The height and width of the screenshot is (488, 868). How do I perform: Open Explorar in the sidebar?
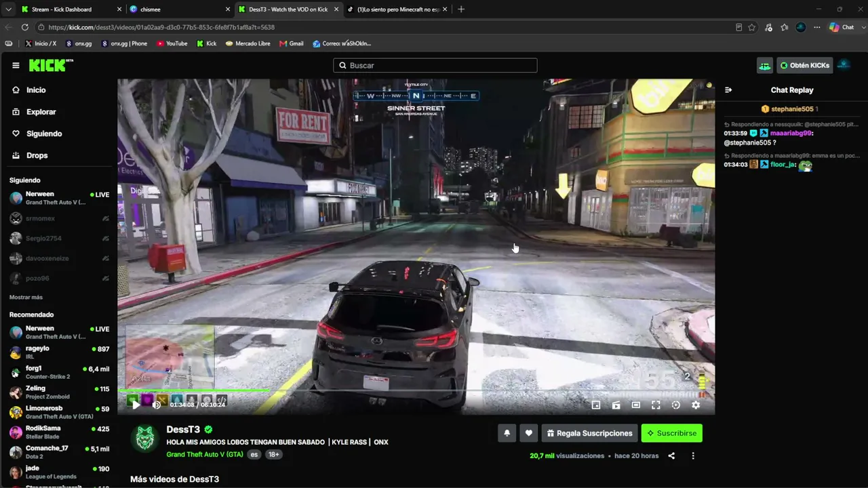point(41,112)
